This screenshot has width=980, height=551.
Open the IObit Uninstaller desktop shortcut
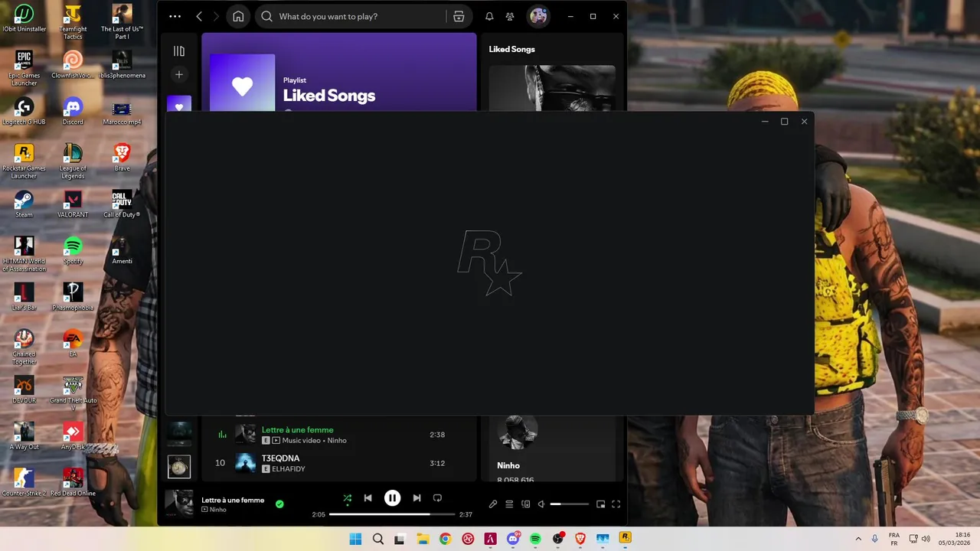[x=24, y=18]
